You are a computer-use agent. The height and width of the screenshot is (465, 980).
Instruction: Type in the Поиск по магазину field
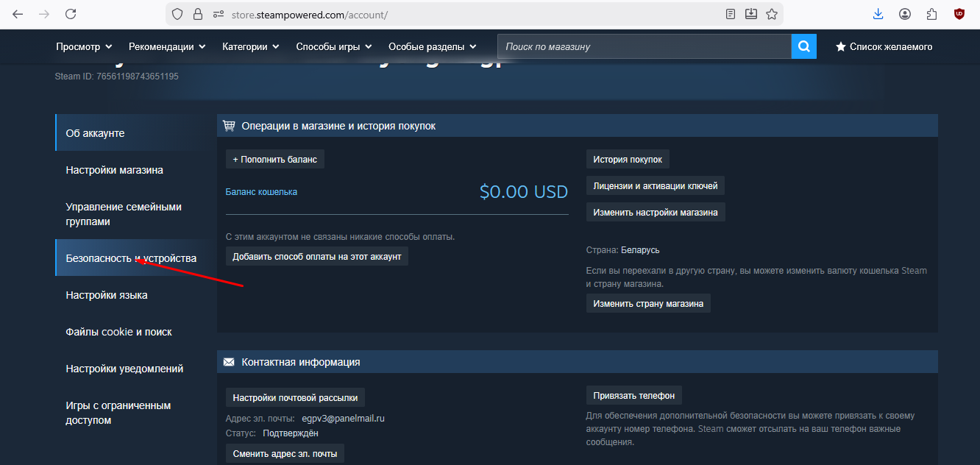click(x=644, y=46)
